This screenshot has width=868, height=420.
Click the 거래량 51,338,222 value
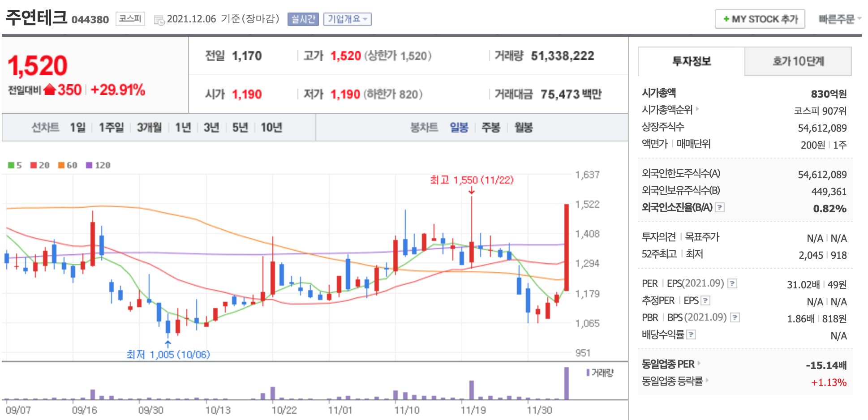click(563, 56)
